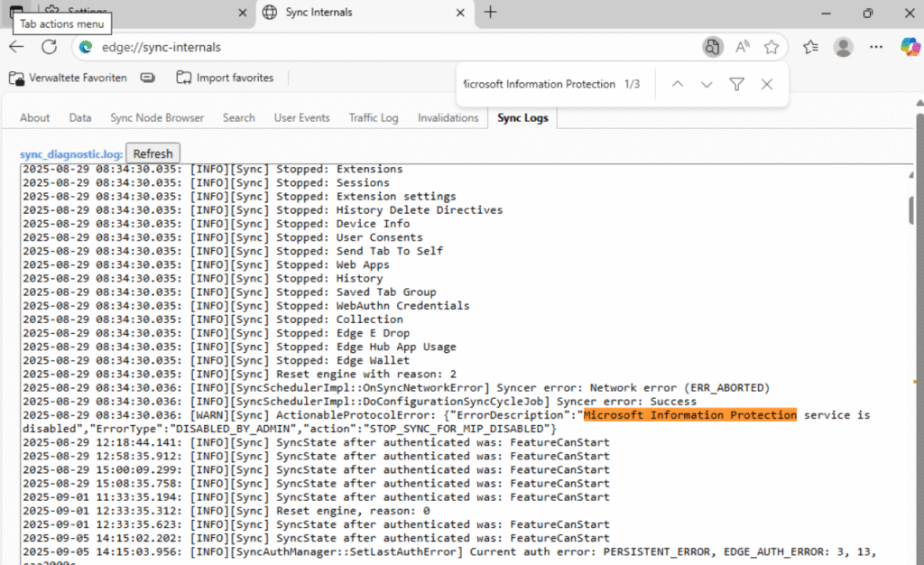
Task: Open the Read aloud icon in address bar
Action: pyautogui.click(x=743, y=47)
